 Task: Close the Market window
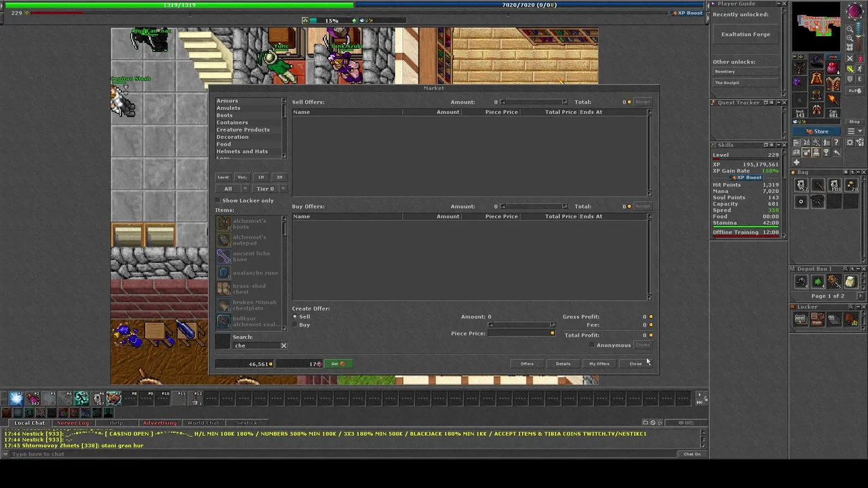tap(635, 364)
